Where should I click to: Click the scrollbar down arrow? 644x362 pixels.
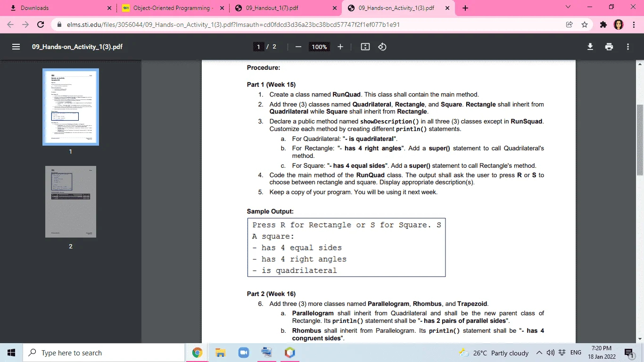[x=640, y=339]
